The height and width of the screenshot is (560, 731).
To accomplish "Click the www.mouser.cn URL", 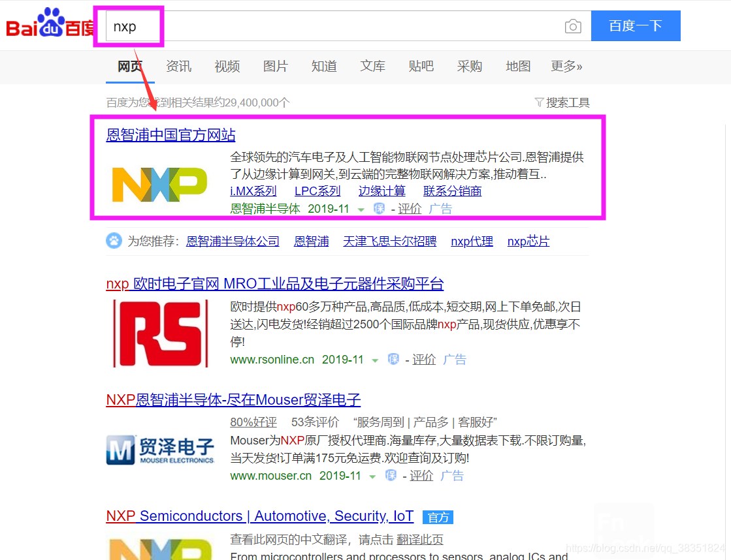I will [x=271, y=476].
